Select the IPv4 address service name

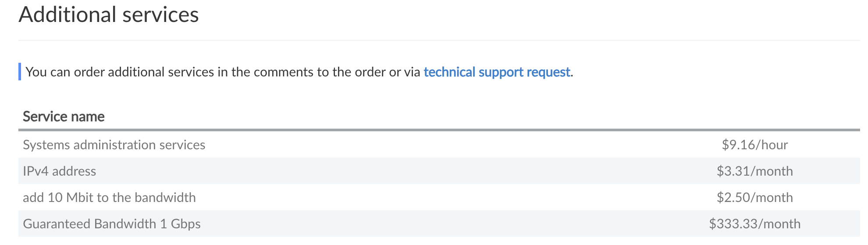59,171
